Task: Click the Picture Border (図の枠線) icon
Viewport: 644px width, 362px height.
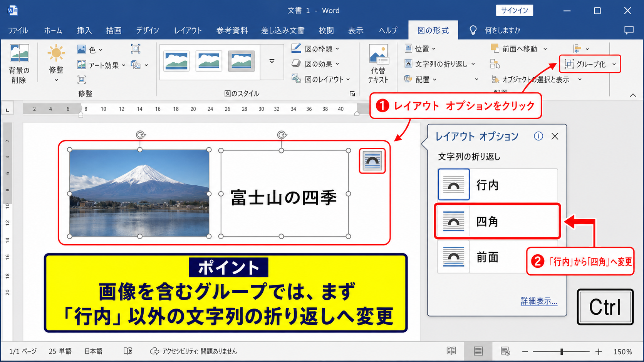Action: tap(296, 48)
